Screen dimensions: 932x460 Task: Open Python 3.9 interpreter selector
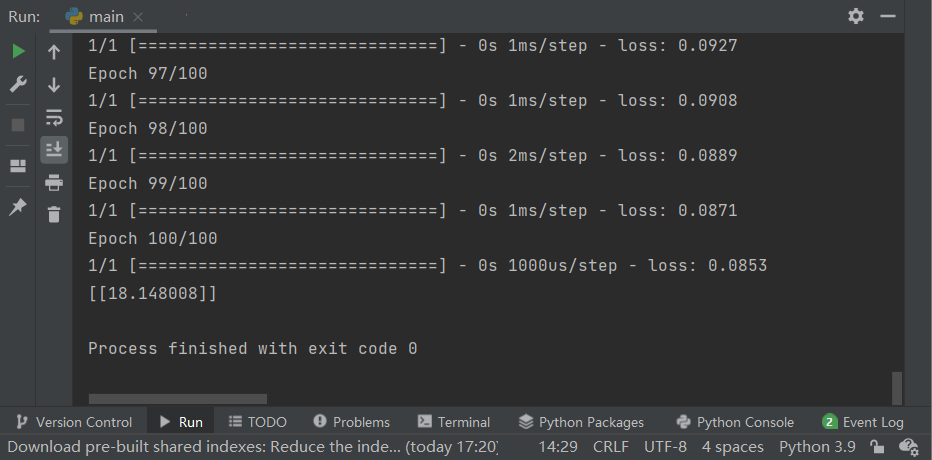[x=817, y=447]
